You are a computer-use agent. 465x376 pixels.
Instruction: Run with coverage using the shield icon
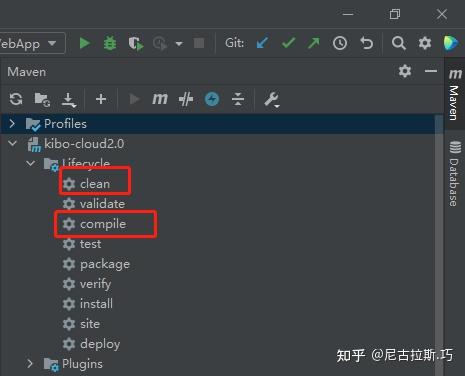pos(136,43)
